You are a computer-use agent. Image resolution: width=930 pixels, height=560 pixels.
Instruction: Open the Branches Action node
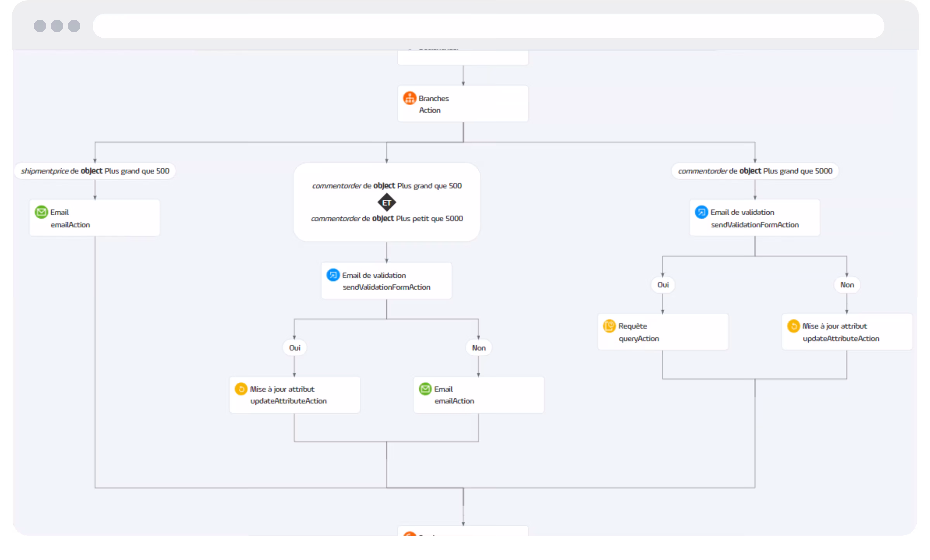coord(463,104)
